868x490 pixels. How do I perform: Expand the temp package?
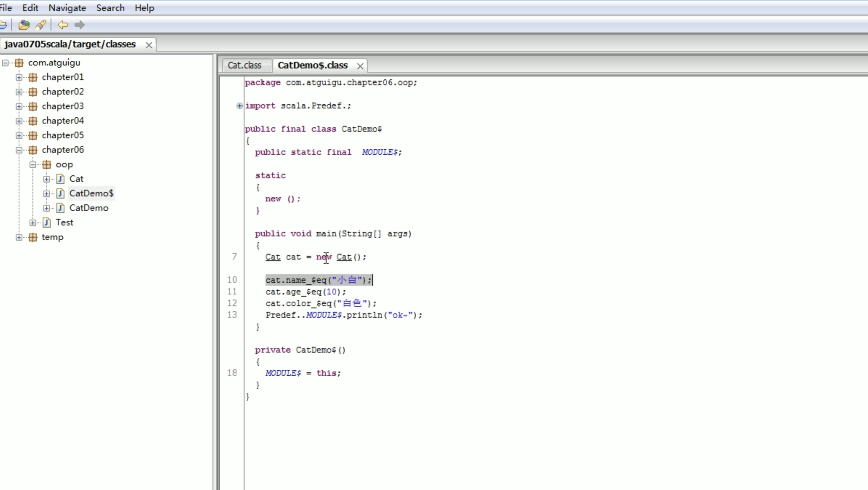coord(19,237)
